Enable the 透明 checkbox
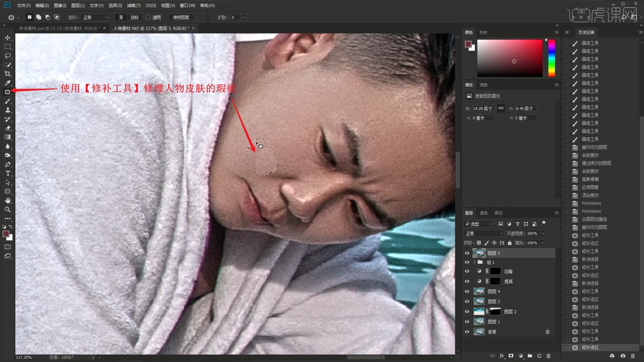This screenshot has width=644, height=362. pyautogui.click(x=148, y=17)
